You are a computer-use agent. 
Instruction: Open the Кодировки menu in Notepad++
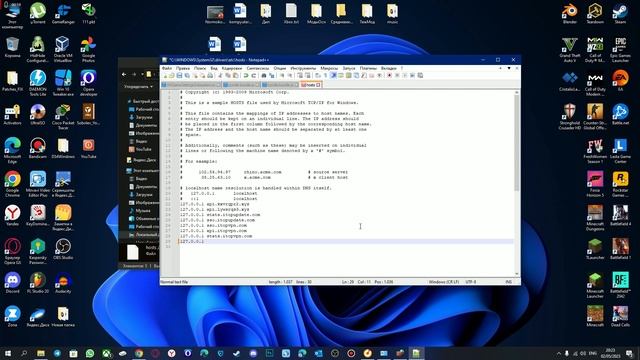click(x=231, y=68)
